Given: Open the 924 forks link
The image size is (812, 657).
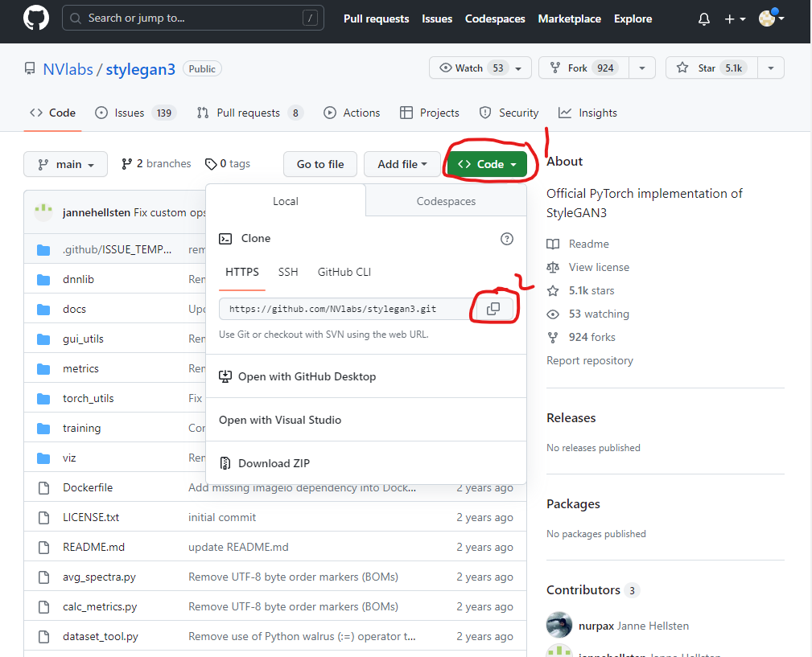Looking at the screenshot, I should tap(581, 337).
